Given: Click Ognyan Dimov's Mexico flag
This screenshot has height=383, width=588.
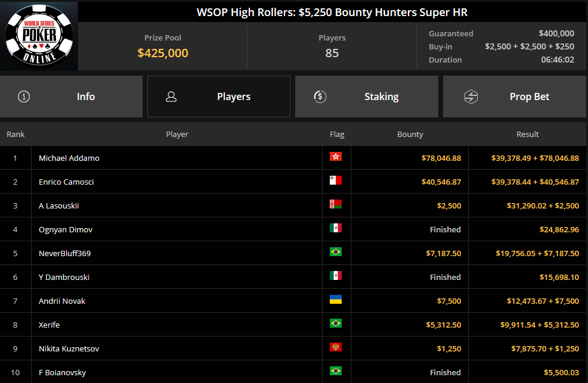Looking at the screenshot, I should coord(336,228).
